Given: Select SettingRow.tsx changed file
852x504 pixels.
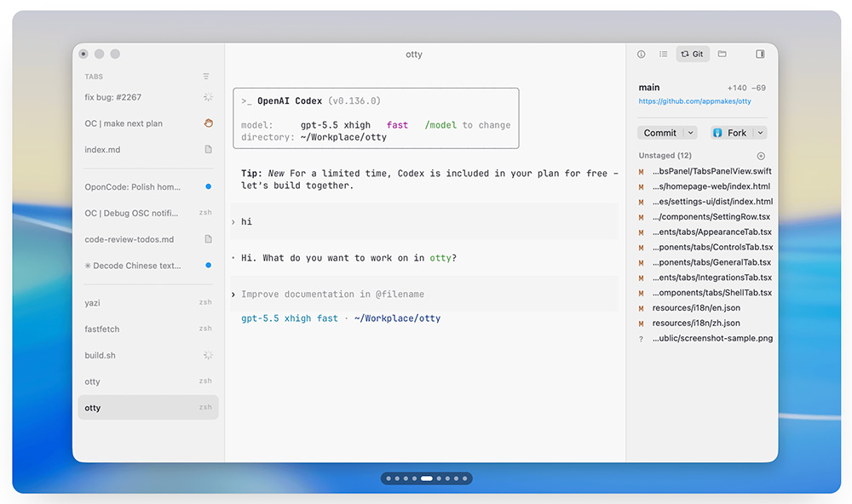Looking at the screenshot, I should pyautogui.click(x=705, y=217).
